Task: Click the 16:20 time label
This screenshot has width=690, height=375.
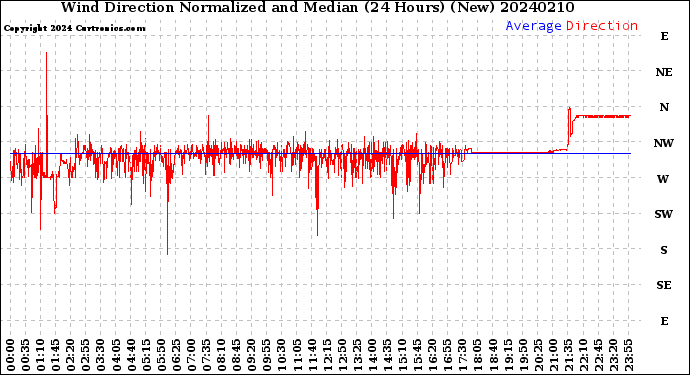Action: [x=433, y=355]
